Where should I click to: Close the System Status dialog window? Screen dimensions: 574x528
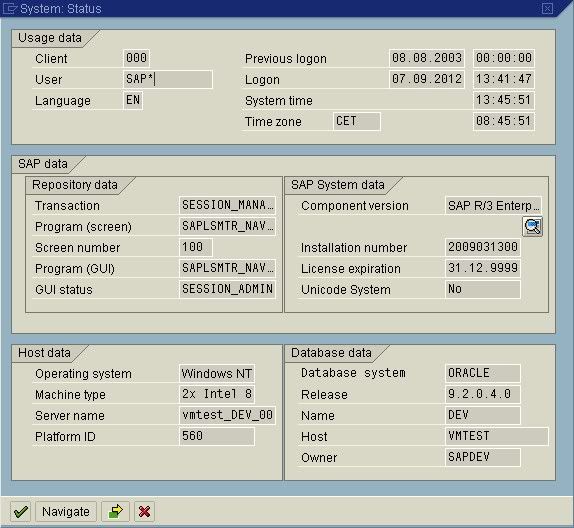pos(547,8)
